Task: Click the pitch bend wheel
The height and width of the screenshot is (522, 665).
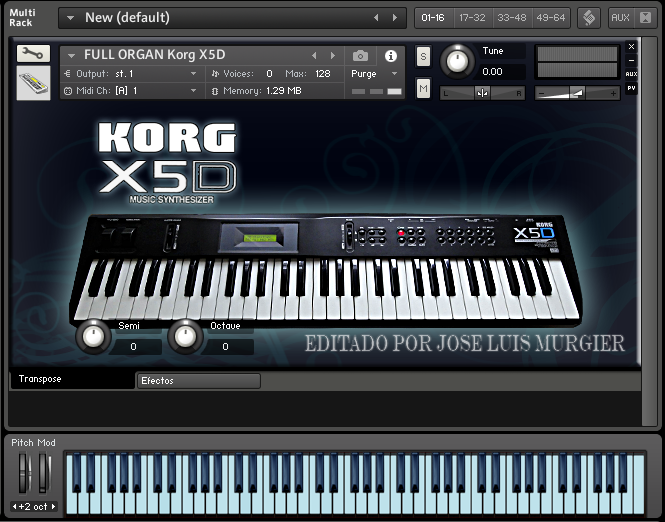Action: [x=24, y=473]
